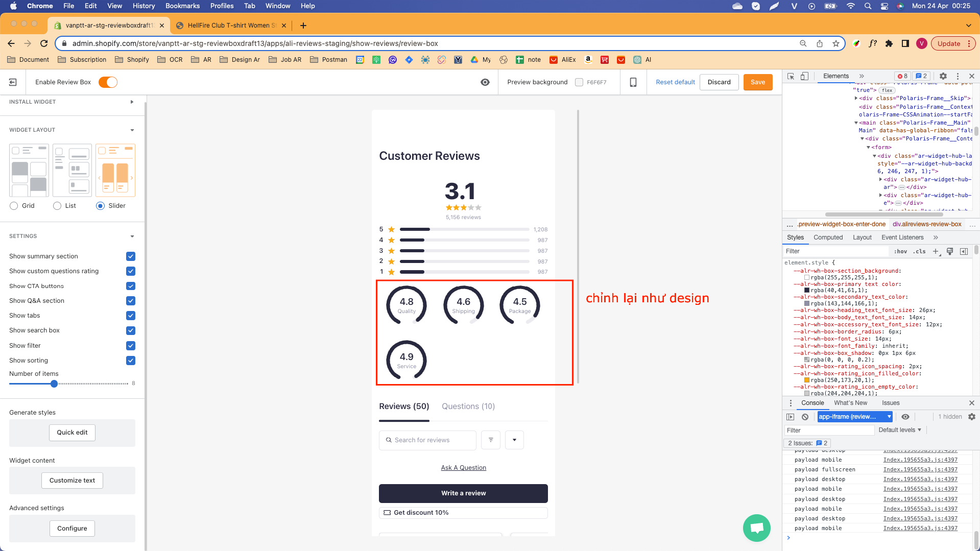
Task: Click the Search for reviews field
Action: coord(427,440)
